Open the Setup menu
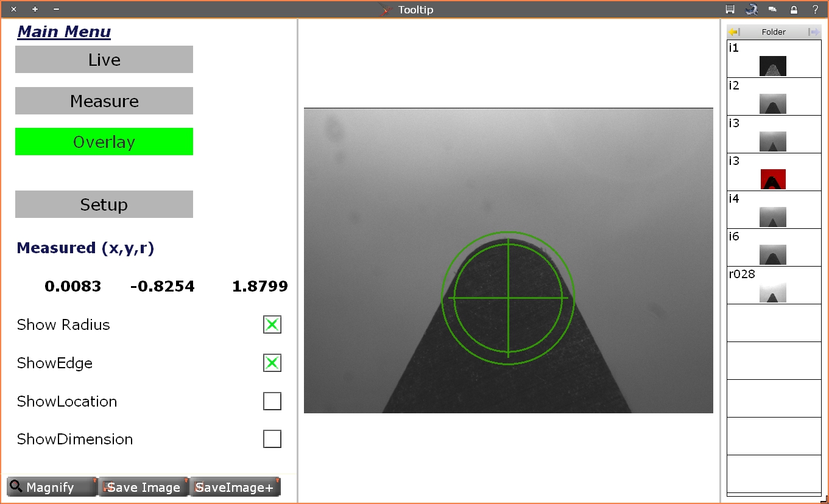This screenshot has height=504, width=829. [x=104, y=205]
